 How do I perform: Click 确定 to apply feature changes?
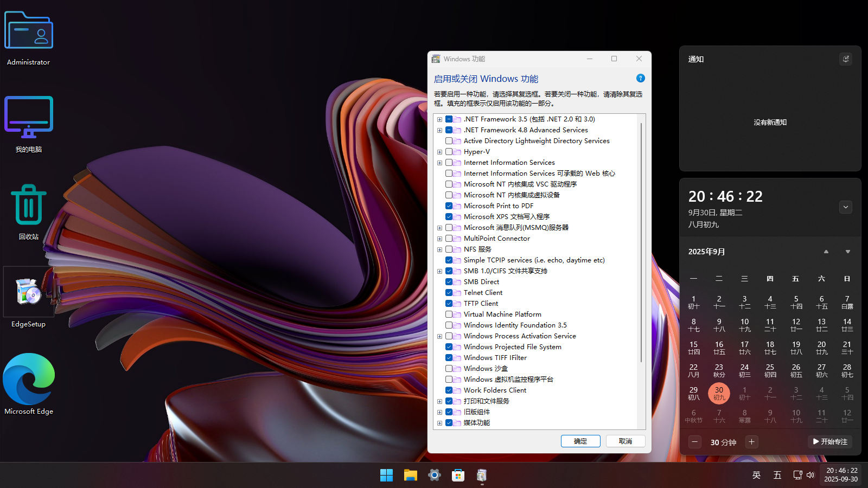pos(580,441)
